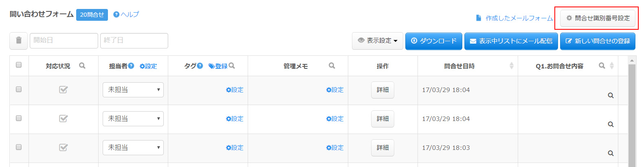Screen dimensions: 644x167
Task: Click the table's vertical scrollbar
Action: click(632, 114)
